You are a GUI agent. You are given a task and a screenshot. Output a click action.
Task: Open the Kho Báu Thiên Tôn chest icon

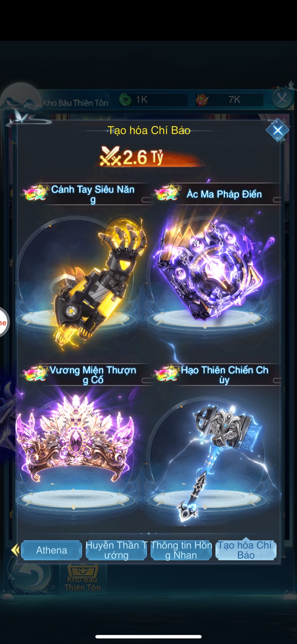[x=83, y=579]
